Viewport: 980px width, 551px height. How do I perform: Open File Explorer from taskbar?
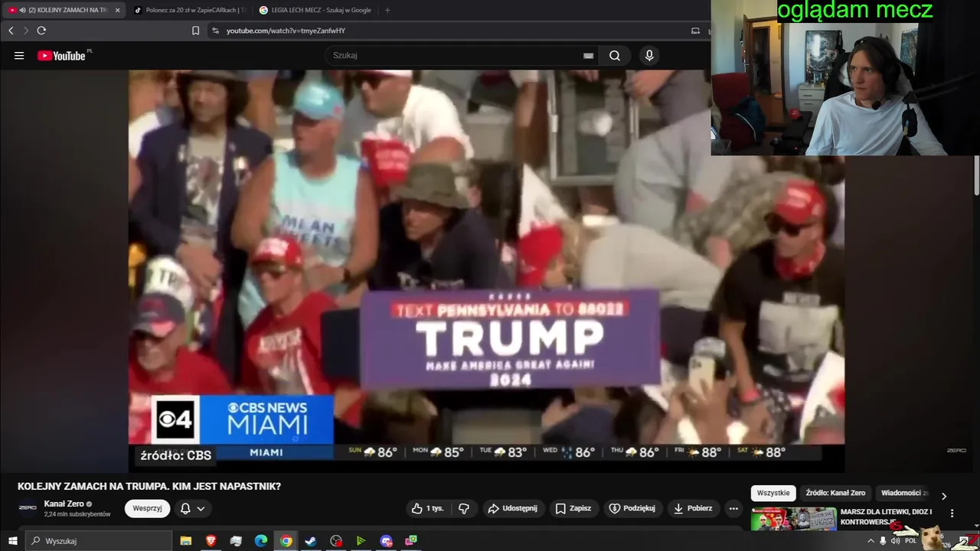185,541
